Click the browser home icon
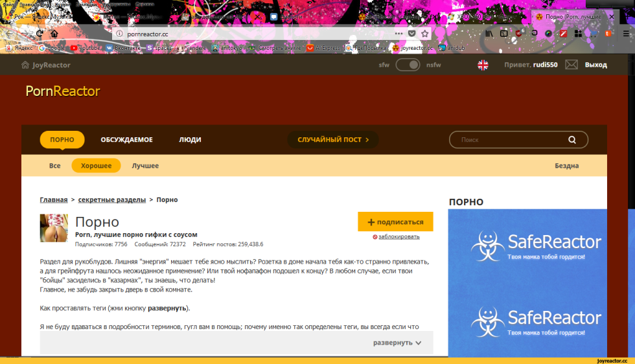The width and height of the screenshot is (635, 364). [54, 33]
